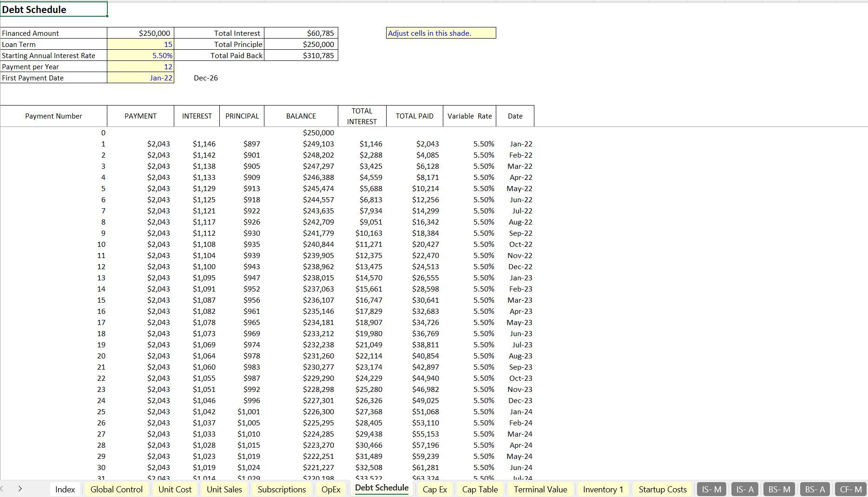Select the First Payment Date label cell
Image resolution: width=868 pixels, height=497 pixels.
pos(53,78)
